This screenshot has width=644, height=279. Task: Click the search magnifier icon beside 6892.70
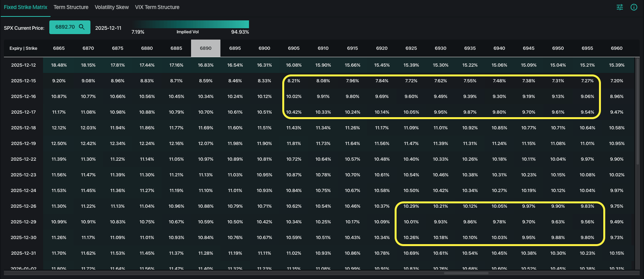click(x=82, y=27)
